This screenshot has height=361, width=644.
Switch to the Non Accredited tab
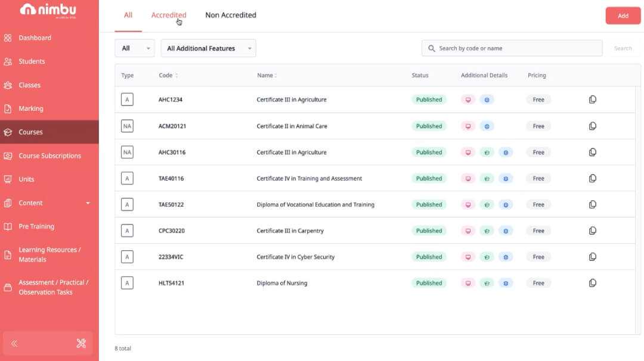pyautogui.click(x=230, y=15)
